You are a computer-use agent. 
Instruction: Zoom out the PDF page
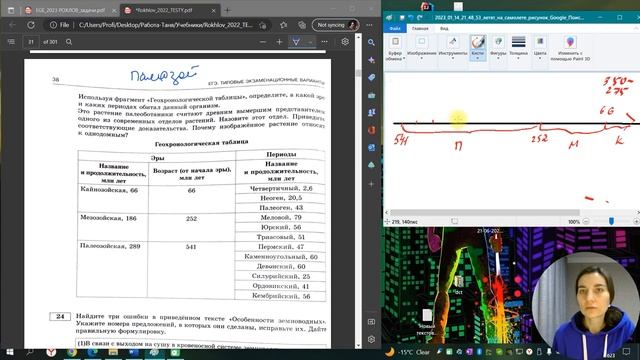[263, 42]
